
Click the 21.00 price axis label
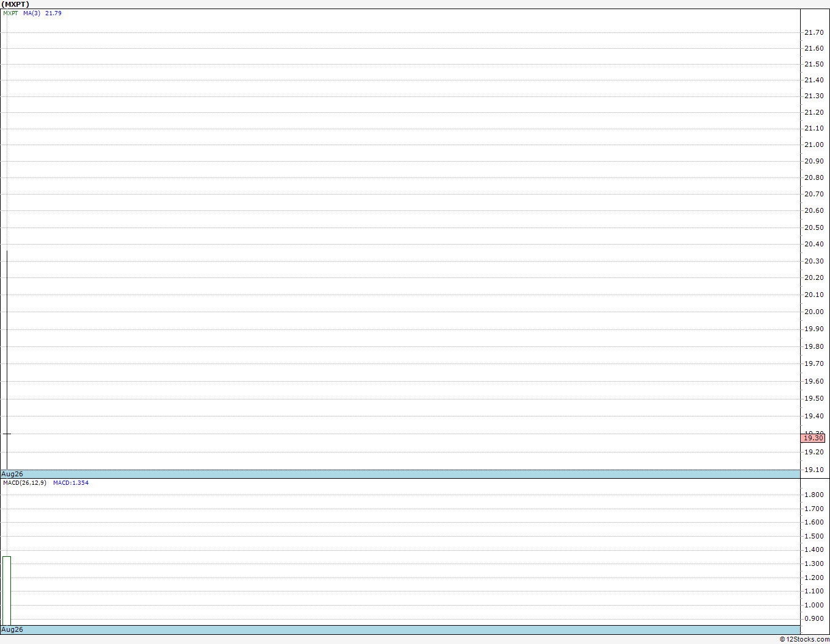[x=814, y=145]
